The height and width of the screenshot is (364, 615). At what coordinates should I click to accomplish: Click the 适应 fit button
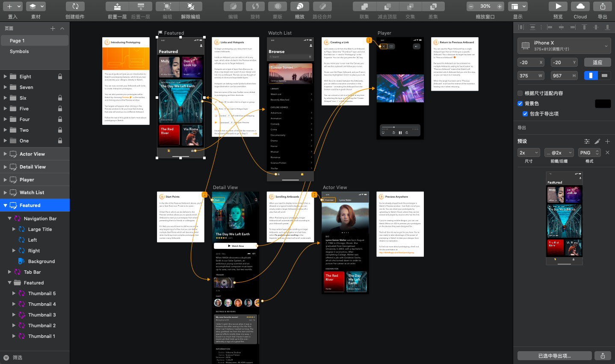pos(597,62)
